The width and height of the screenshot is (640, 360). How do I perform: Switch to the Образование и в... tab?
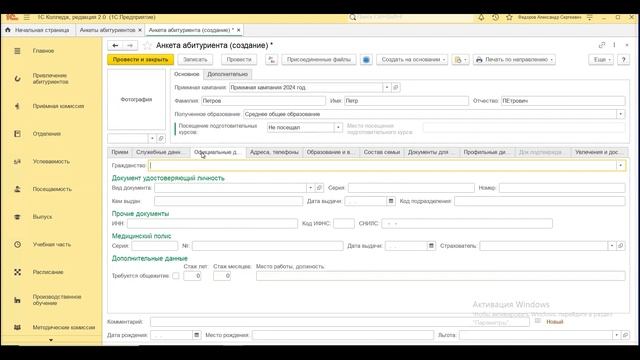point(331,152)
